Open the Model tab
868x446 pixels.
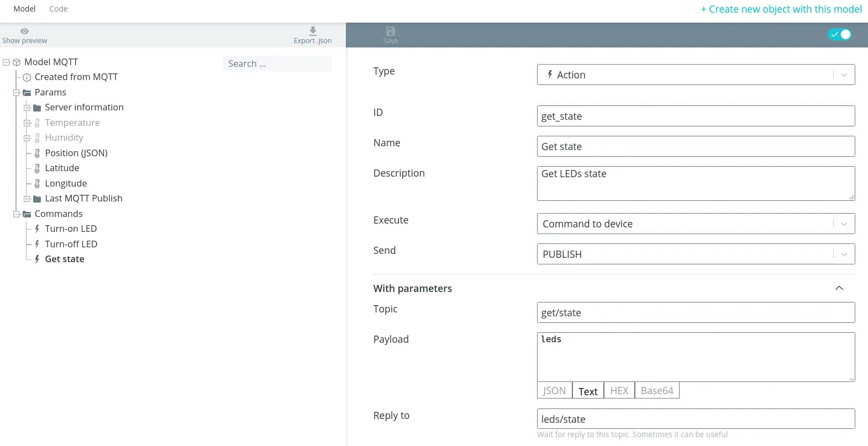pos(24,9)
